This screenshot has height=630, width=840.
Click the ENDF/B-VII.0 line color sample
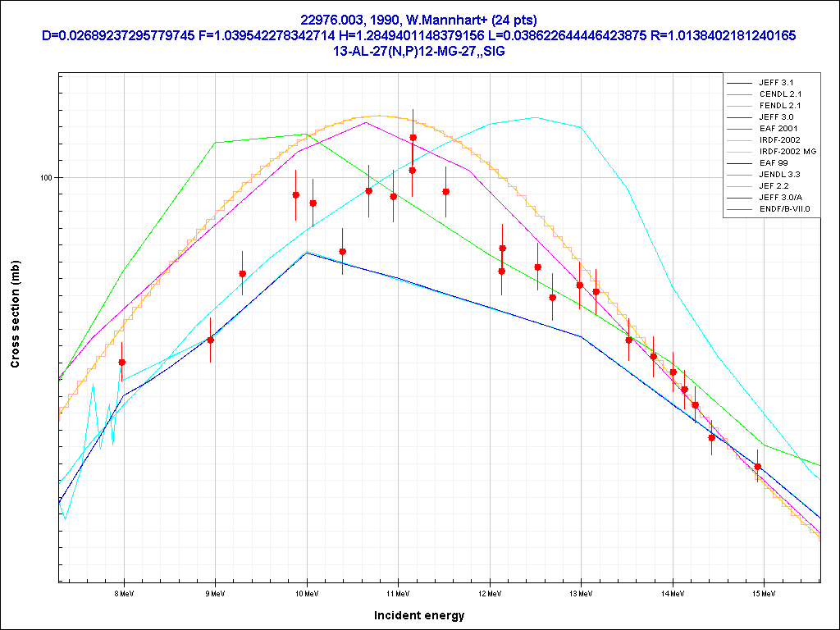[x=740, y=209]
